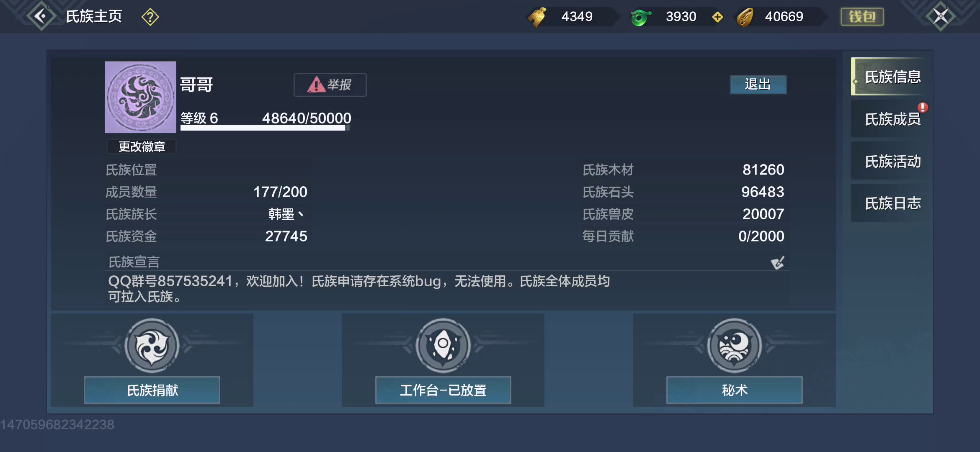The image size is (980, 452).
Task: Tap the secret arts eye emblem
Action: [734, 346]
